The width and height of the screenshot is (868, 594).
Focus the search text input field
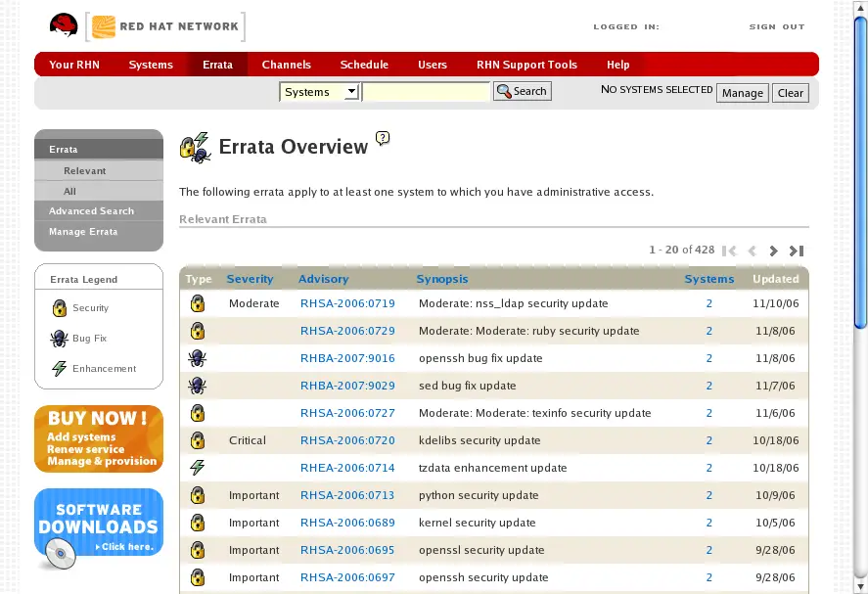[x=427, y=92]
